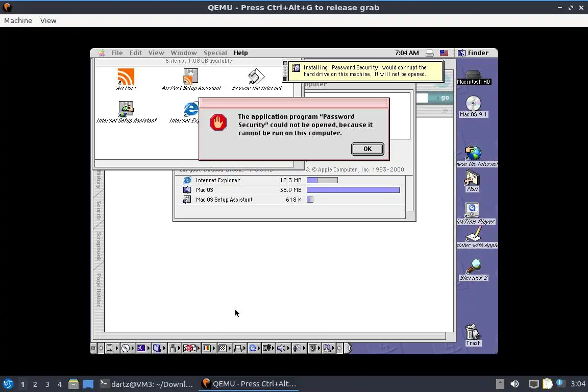Open the US flag keyboard menu

444,53
